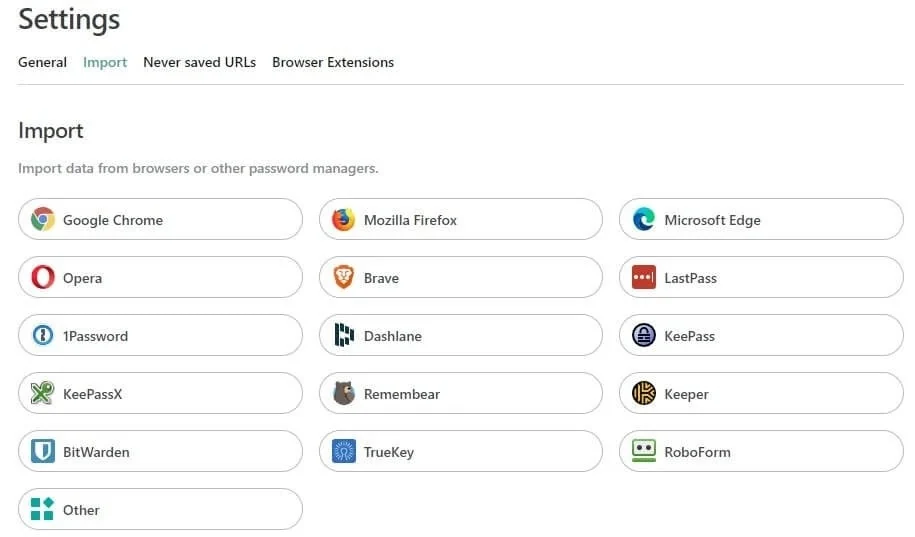
Task: Click the Keeper logo icon
Action: point(644,393)
